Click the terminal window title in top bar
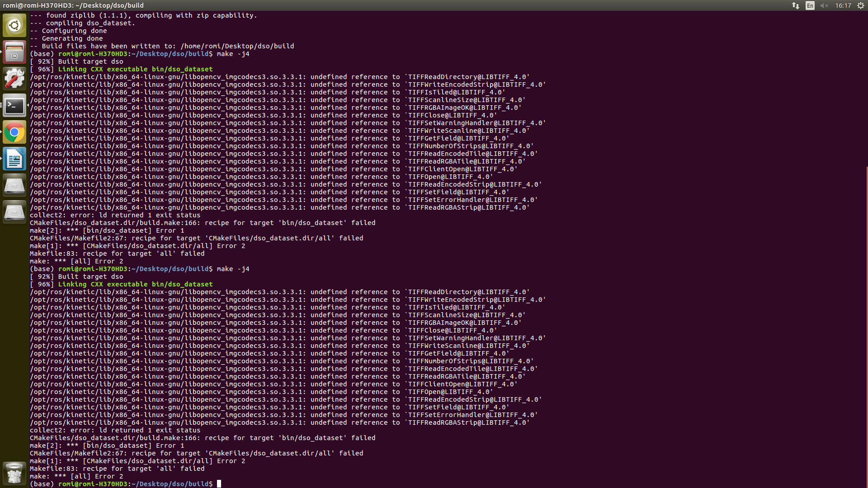Screen dimensions: 868x488 (73, 5)
